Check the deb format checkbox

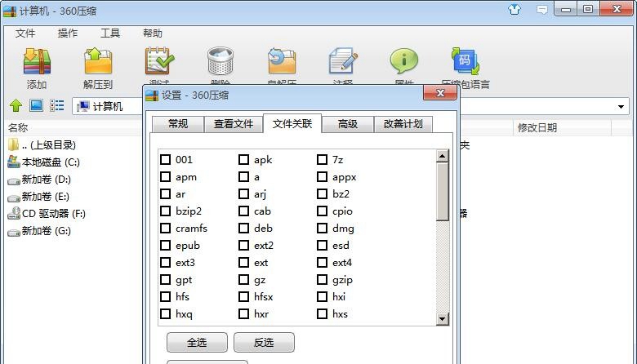243,228
